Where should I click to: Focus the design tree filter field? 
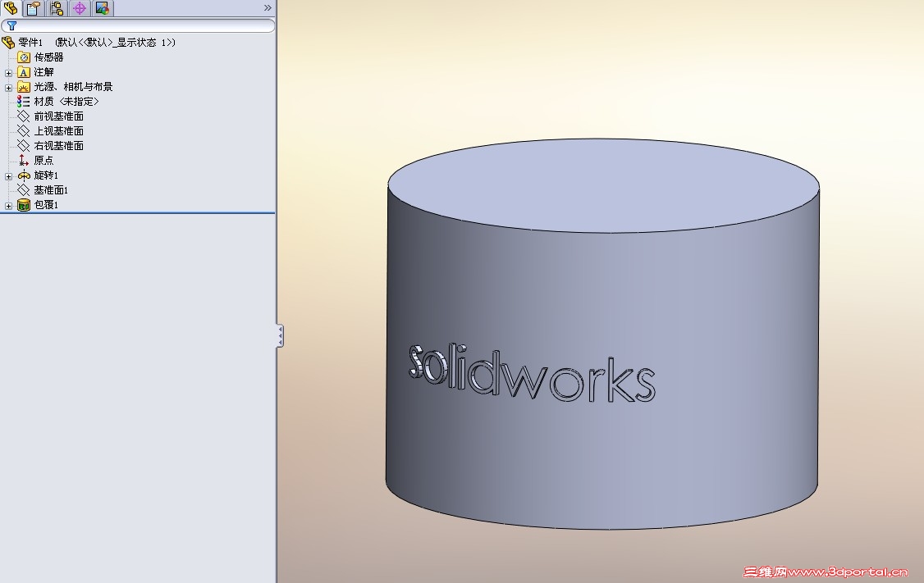click(138, 26)
